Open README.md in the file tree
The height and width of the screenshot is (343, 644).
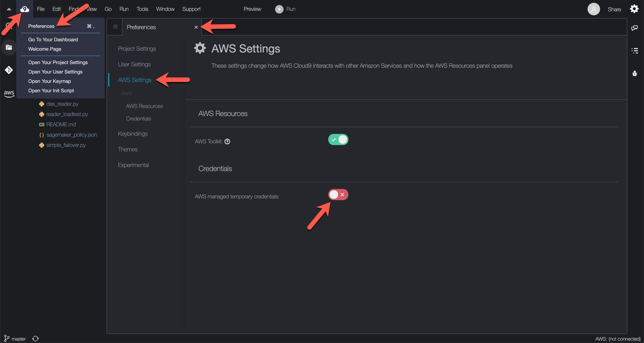61,124
